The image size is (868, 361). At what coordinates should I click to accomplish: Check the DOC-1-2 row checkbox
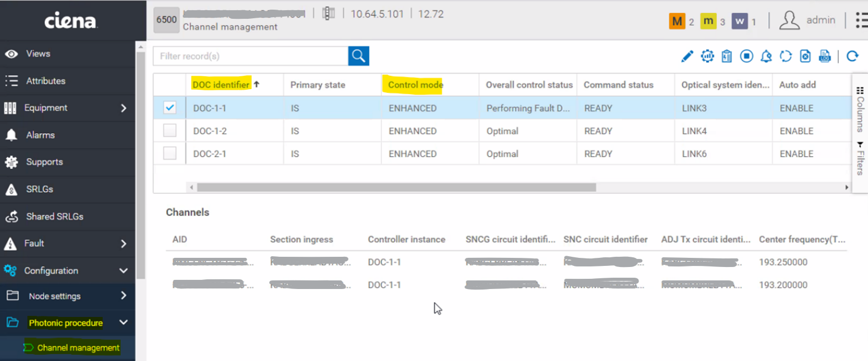[169, 131]
